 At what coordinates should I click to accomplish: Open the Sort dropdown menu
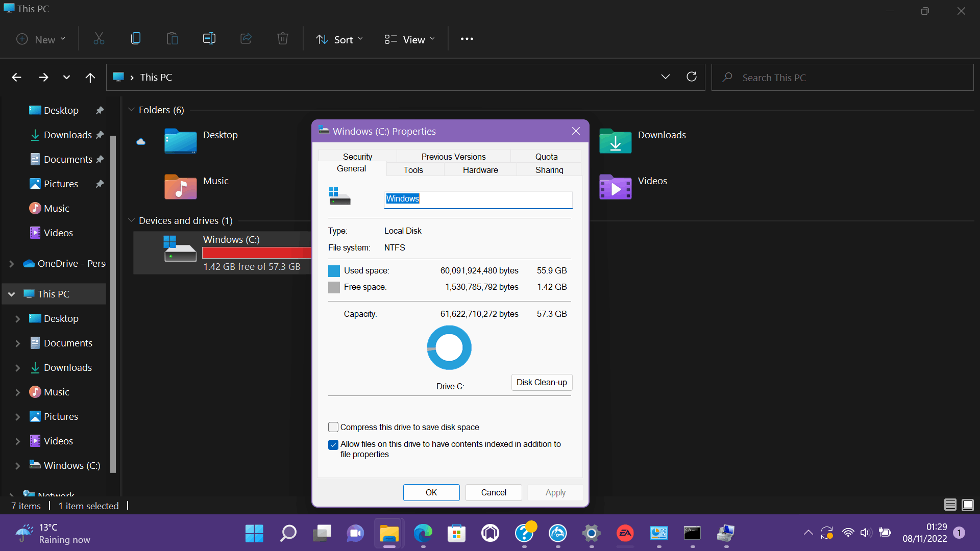tap(339, 39)
